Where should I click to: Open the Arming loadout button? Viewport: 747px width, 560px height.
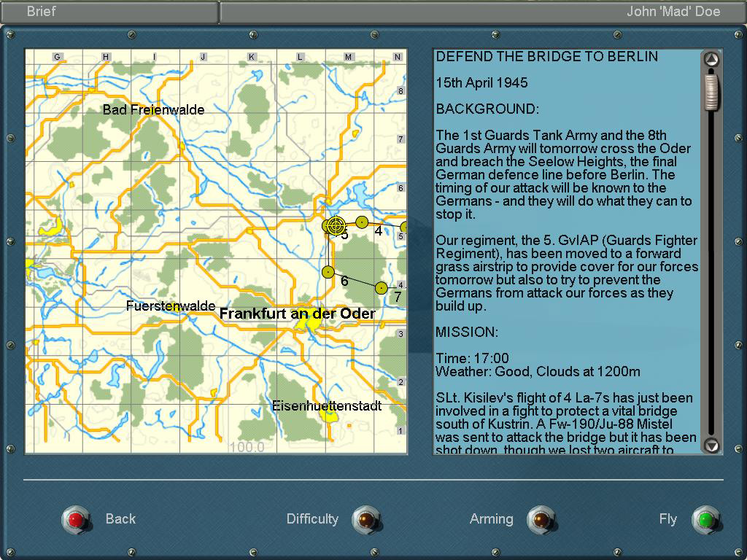(x=541, y=519)
